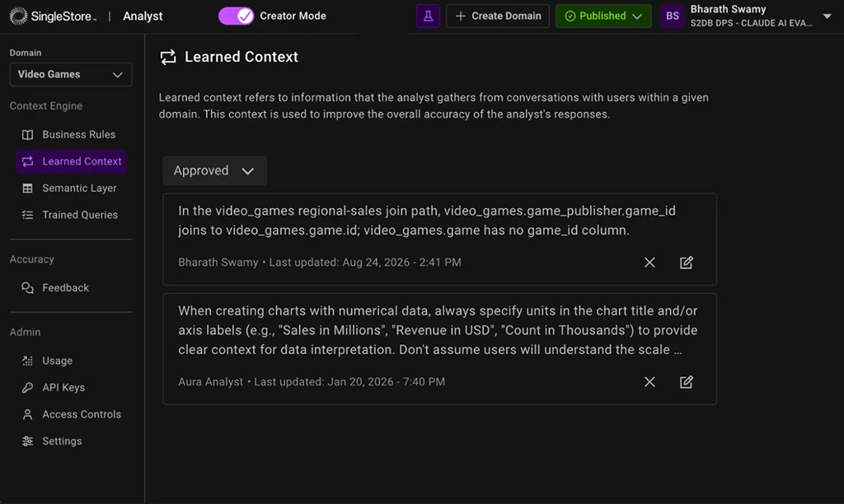Dismiss the chart units learned context entry
Viewport: 844px width, 504px height.
[x=649, y=382]
